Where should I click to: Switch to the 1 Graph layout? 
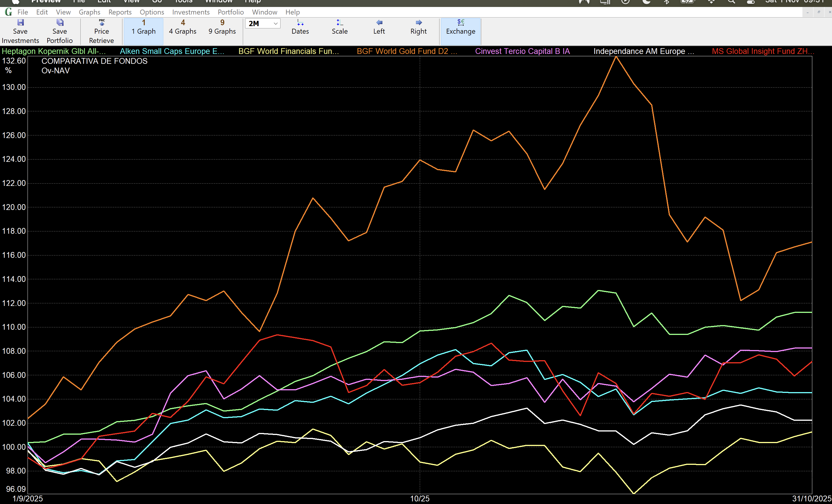(144, 27)
